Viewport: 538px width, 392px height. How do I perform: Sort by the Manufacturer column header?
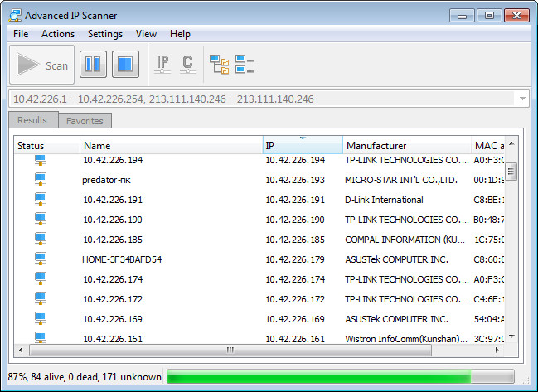(x=405, y=146)
